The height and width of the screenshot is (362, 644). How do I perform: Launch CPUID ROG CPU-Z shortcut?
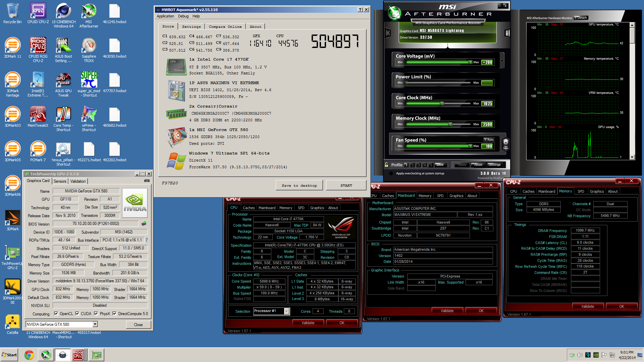click(x=38, y=50)
